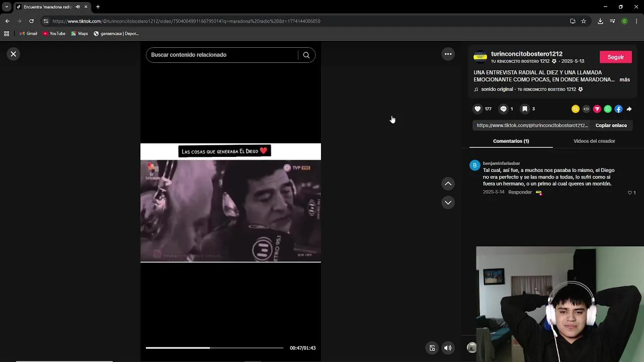Open comments via the speech bubble icon
Viewport: 644px width, 362px height.
(503, 109)
